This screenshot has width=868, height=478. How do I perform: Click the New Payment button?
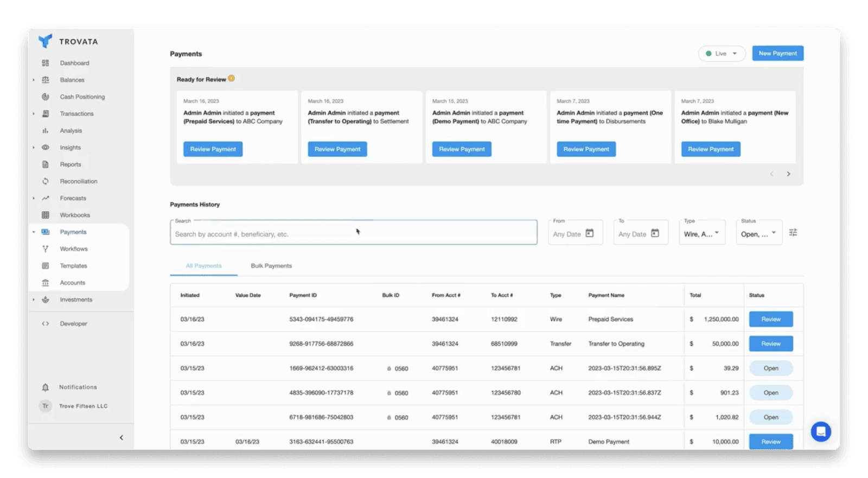click(777, 54)
